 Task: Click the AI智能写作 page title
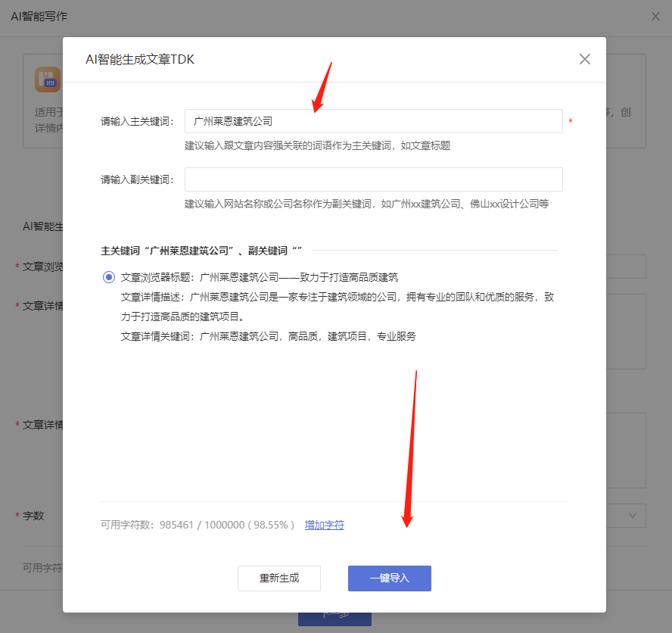point(39,16)
